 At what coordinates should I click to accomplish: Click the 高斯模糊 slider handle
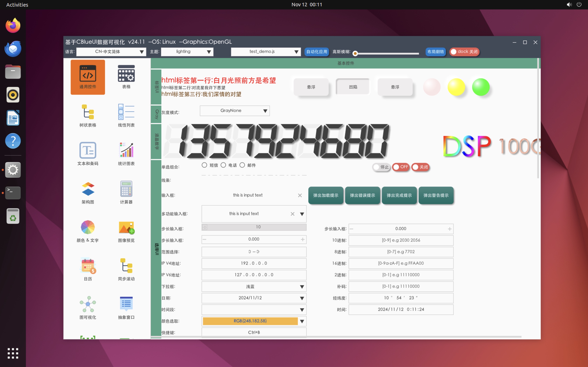point(355,53)
